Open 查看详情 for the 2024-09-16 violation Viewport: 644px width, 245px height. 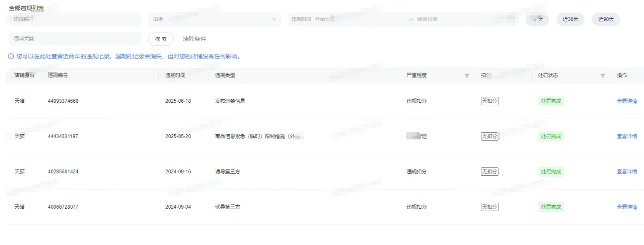coord(627,172)
